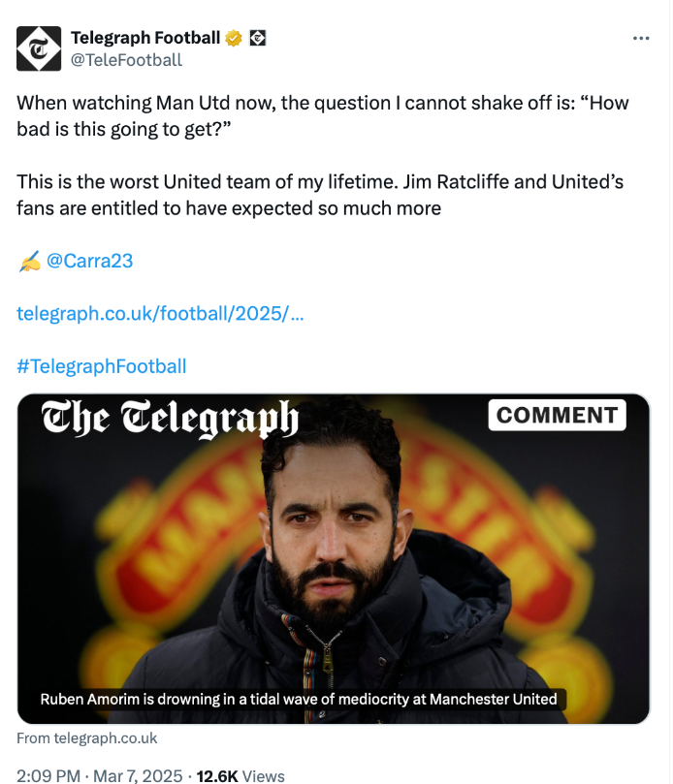Open the @TeleFootball handle link
The image size is (673, 784).
click(x=126, y=60)
